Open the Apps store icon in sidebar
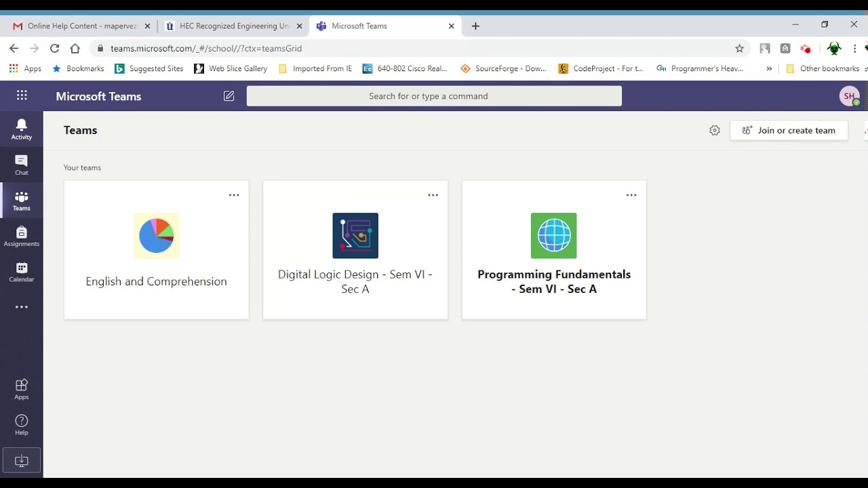This screenshot has width=868, height=488. pos(22,389)
